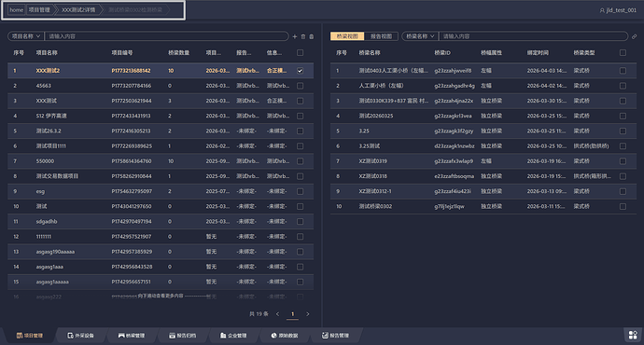Viewport: 644px width, 345px height.
Task: Click the project search input field
Action: [166, 36]
